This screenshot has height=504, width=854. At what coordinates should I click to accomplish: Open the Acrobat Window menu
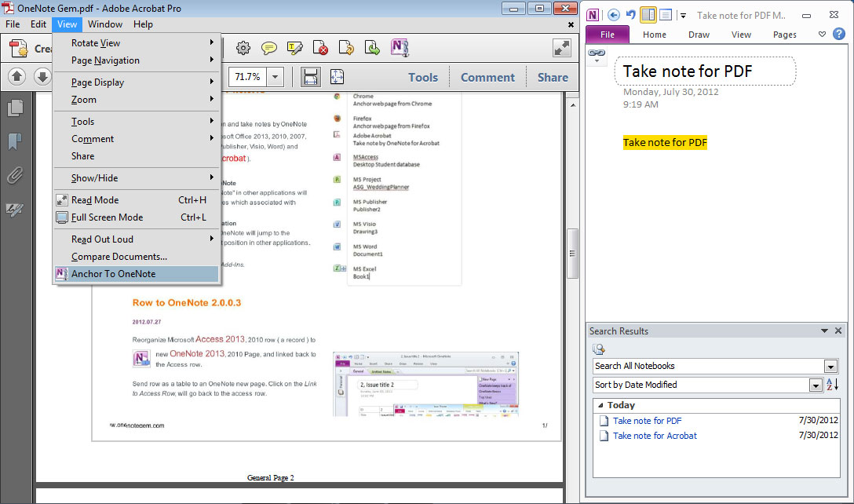[105, 24]
